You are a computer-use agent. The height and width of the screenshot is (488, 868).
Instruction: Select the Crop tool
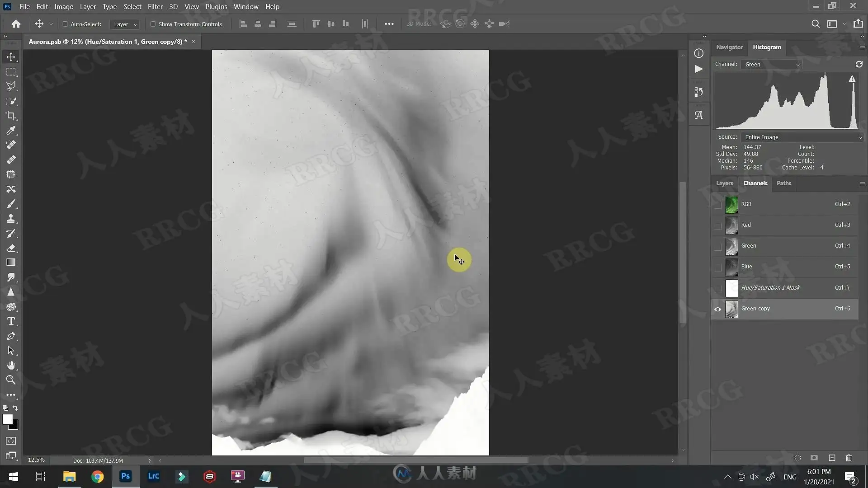point(11,116)
